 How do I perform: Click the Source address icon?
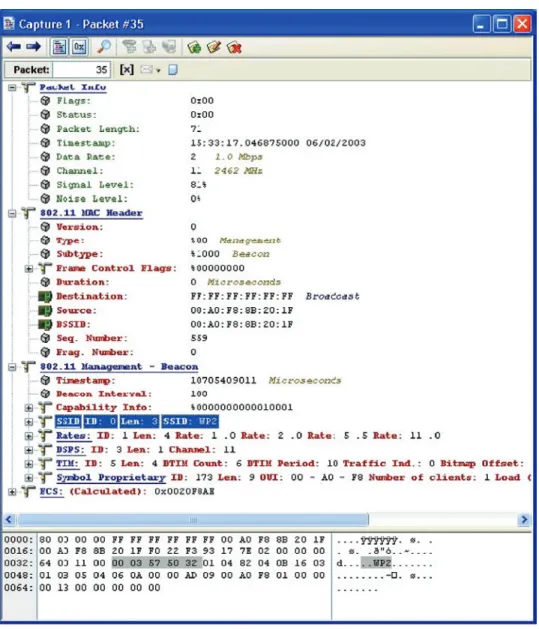[45, 311]
